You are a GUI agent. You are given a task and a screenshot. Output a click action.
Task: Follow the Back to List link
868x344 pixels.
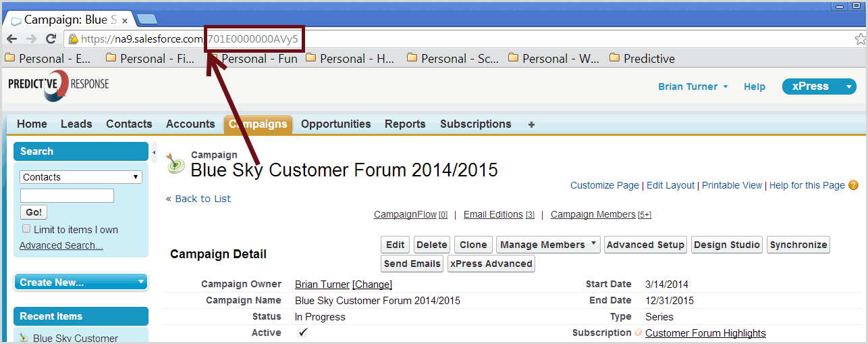coord(198,199)
